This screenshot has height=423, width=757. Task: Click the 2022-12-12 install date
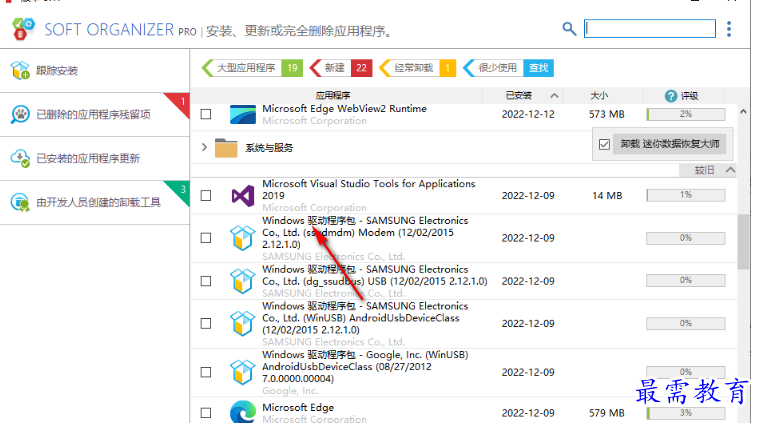[x=528, y=114]
